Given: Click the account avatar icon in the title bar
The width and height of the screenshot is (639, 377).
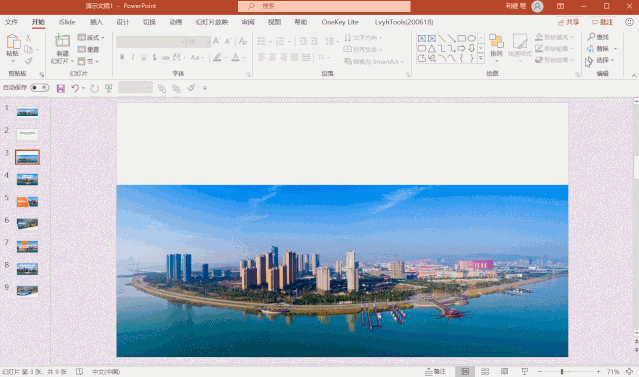Looking at the screenshot, I should [x=538, y=6].
